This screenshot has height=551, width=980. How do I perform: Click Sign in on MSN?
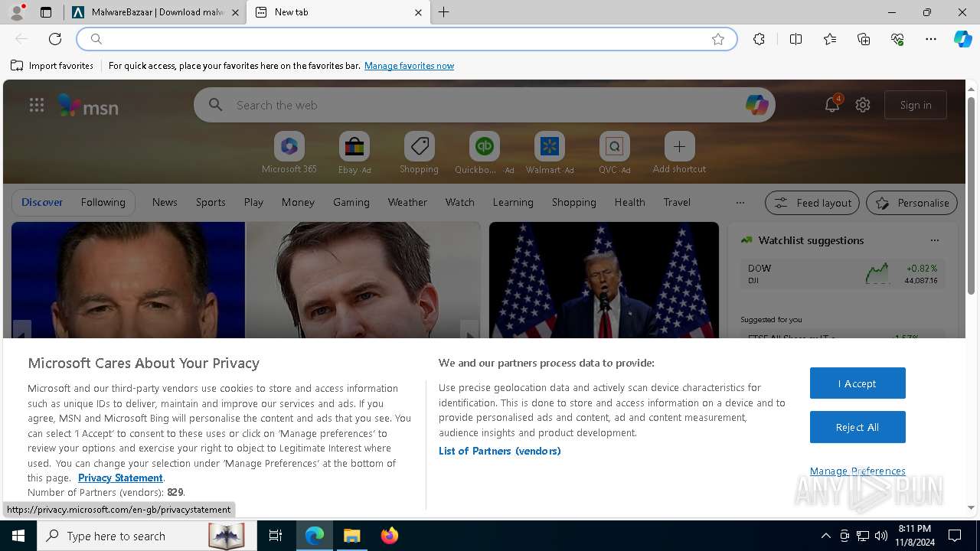pos(916,105)
